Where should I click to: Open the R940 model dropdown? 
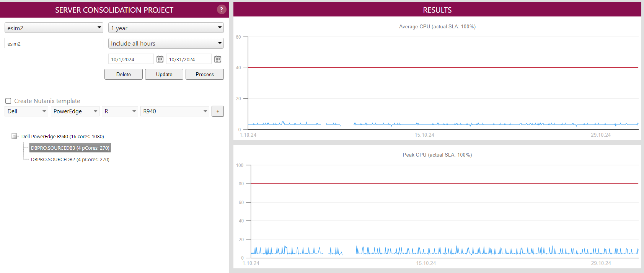[x=175, y=111]
